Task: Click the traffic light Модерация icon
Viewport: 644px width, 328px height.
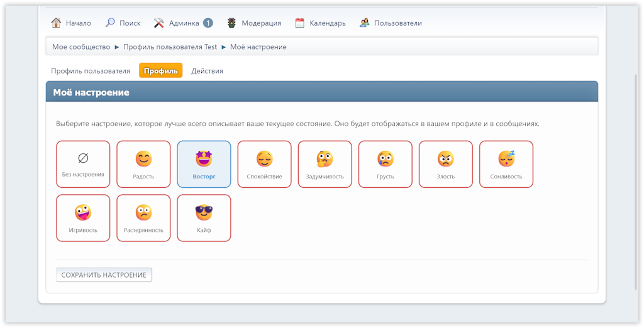Action: (231, 23)
